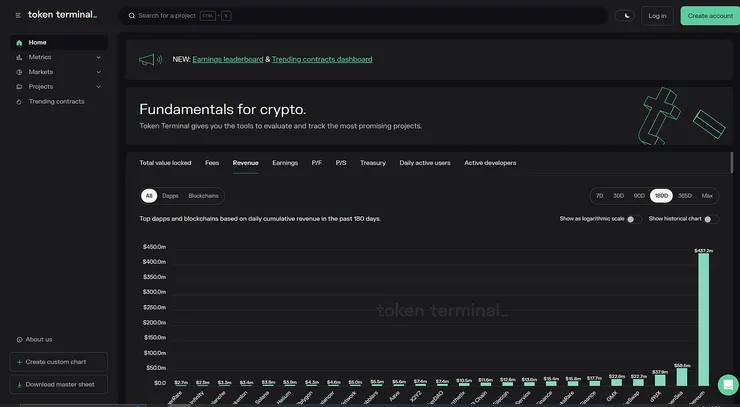Screen dimensions: 740x407
Task: Toggle dark mode moon switch
Action: pos(624,16)
